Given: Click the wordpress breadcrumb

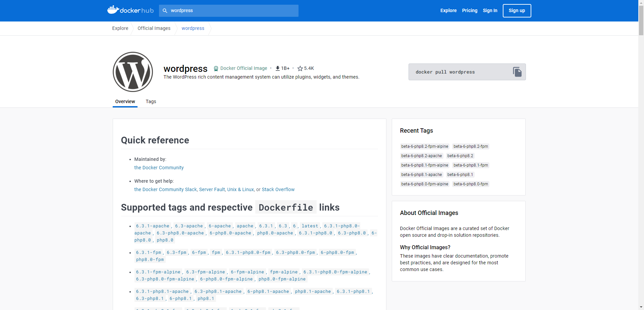Looking at the screenshot, I should 193,28.
